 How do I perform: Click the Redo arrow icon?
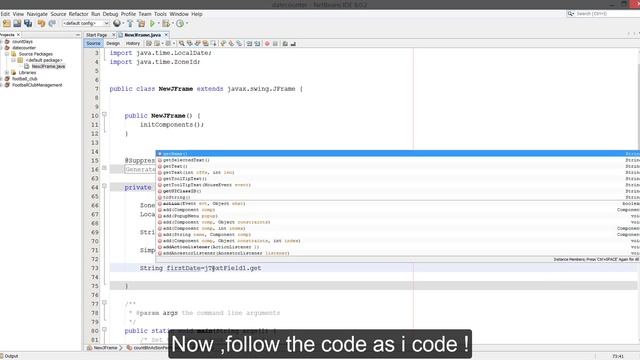tap(52, 24)
